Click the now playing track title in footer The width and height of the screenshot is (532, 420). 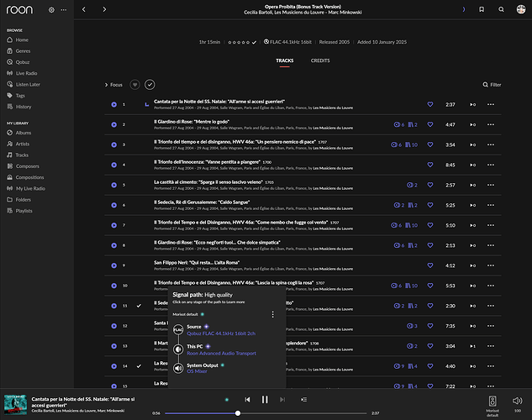point(83,402)
